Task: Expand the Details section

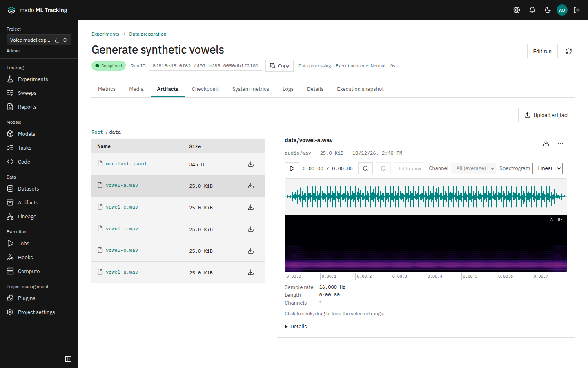Action: (296, 327)
